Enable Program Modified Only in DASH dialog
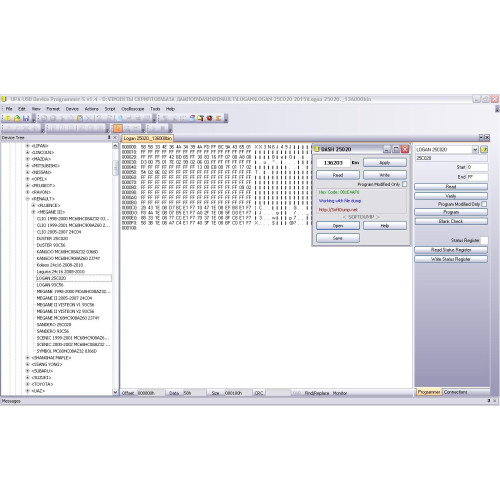 [404, 184]
